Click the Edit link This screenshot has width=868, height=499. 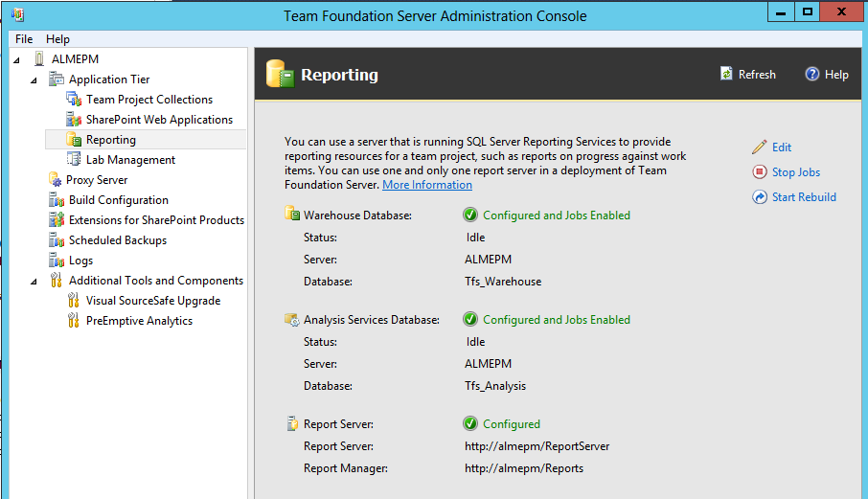click(782, 147)
